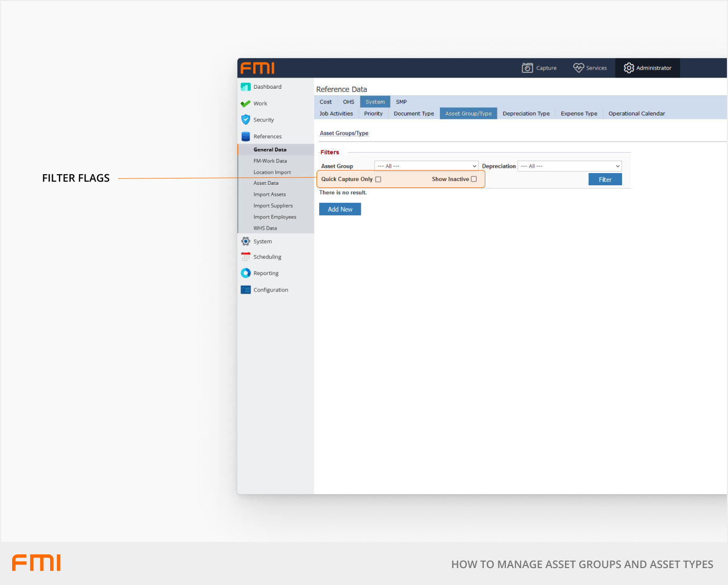728x585 pixels.
Task: Click the Configuration icon in sidebar
Action: click(x=245, y=290)
